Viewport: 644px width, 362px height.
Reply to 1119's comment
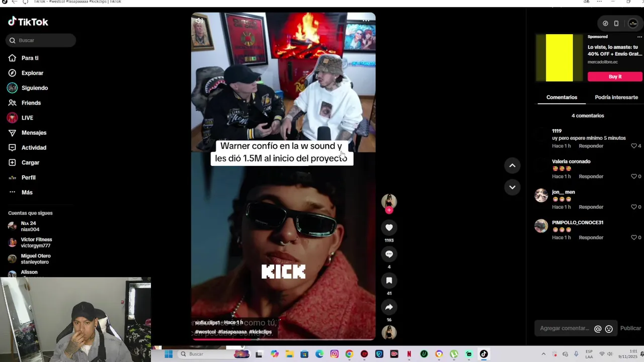tap(591, 146)
